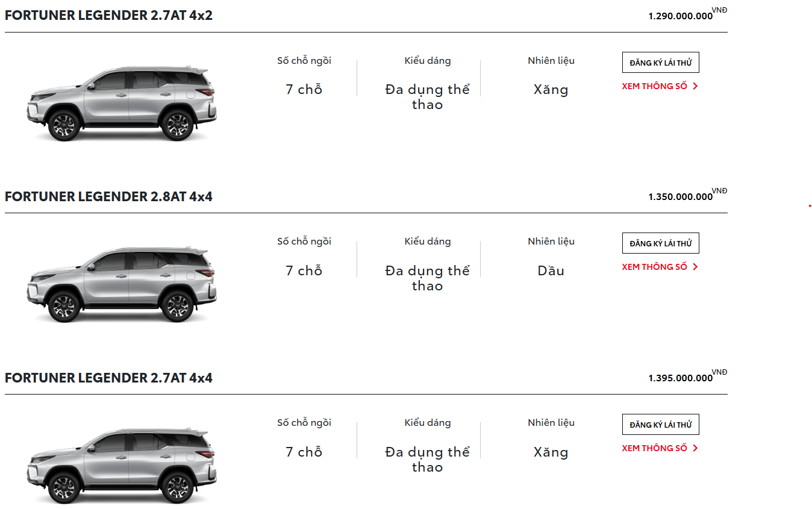Click the 1.395.000.000 VNĐ price

coord(681,378)
